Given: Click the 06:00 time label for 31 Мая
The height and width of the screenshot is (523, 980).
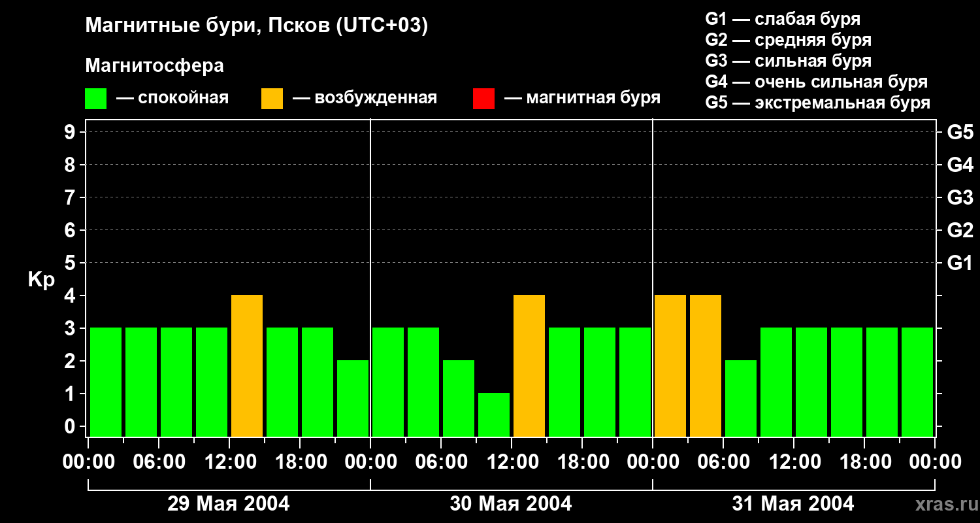Looking at the screenshot, I should pos(723,462).
